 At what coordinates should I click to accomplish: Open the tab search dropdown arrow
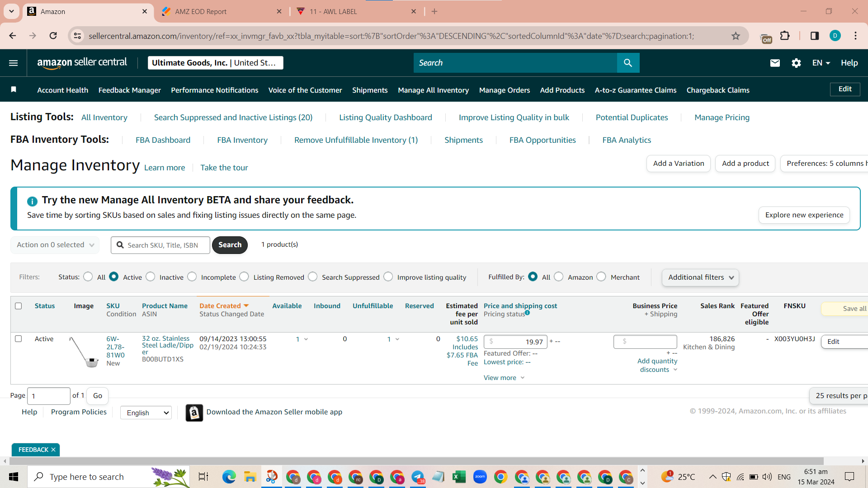(11, 11)
